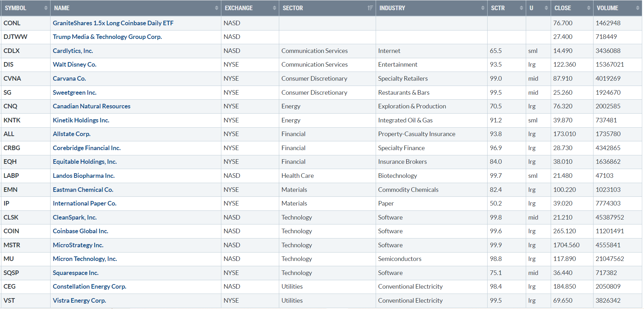Click the sort arrows in the Name column
The image size is (644, 309).
pyautogui.click(x=216, y=8)
